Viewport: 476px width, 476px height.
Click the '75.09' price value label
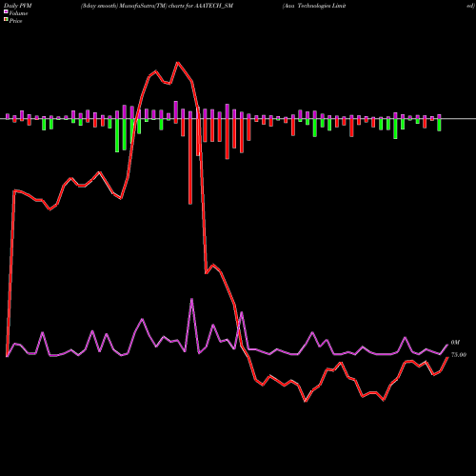tap(459, 355)
